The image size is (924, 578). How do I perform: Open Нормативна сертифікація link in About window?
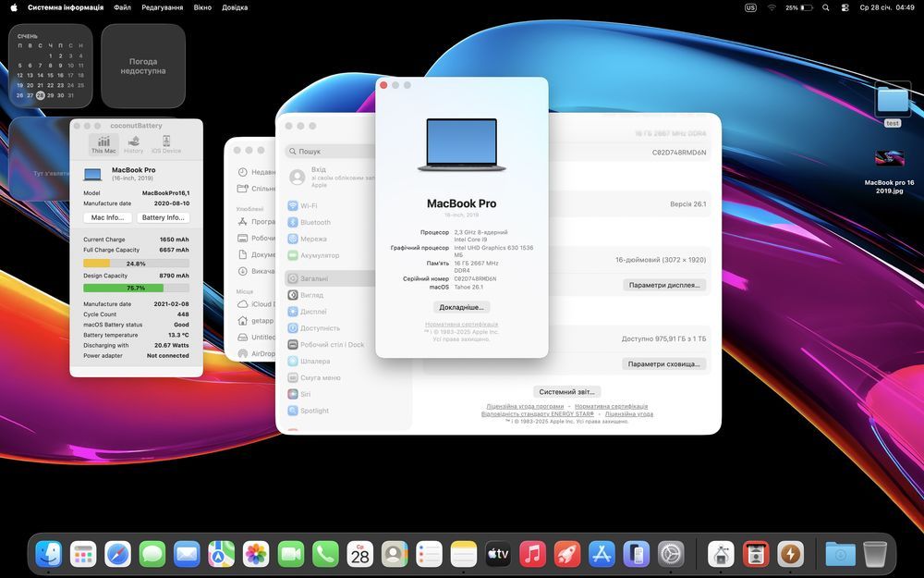click(x=461, y=325)
